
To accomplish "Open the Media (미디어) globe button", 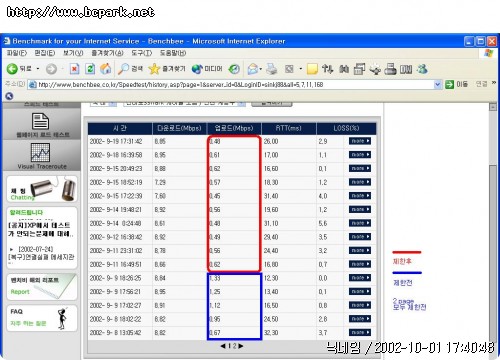I will 207,69.
